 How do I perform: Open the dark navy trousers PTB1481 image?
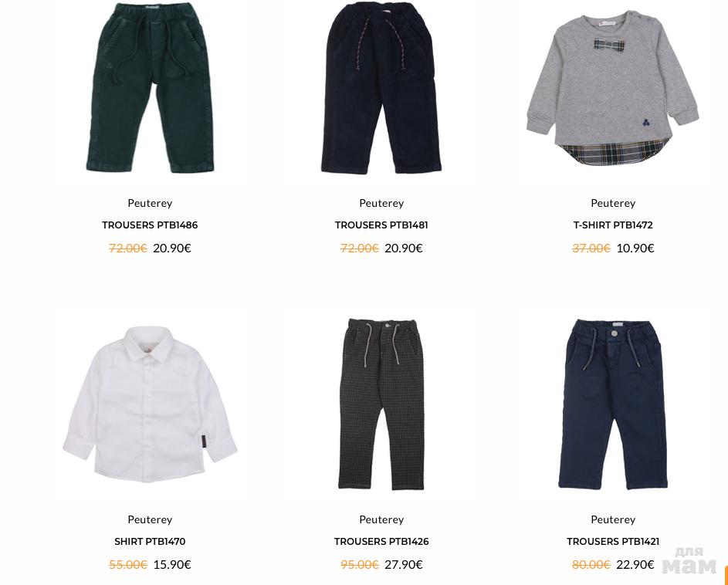coord(381,87)
